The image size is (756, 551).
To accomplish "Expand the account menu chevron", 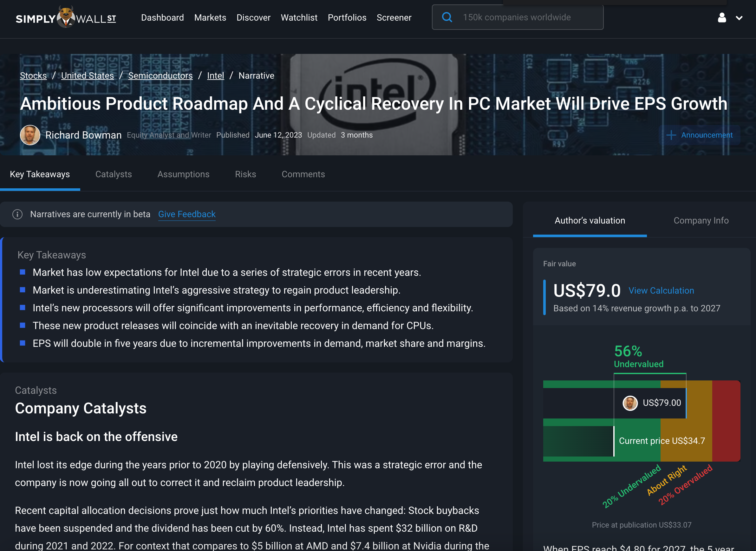I will pos(739,18).
